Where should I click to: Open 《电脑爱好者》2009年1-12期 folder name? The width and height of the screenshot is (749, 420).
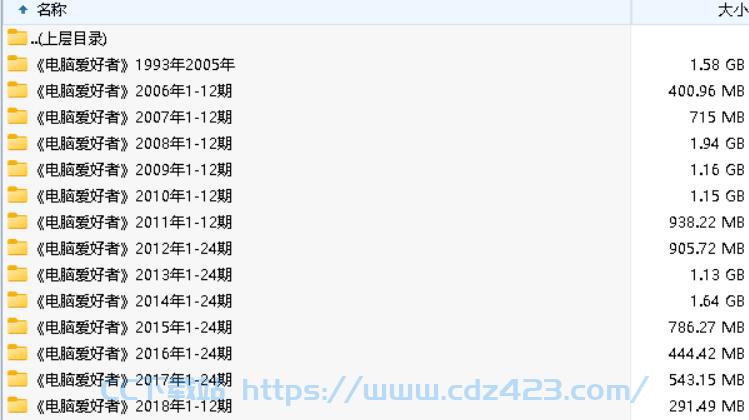point(134,170)
